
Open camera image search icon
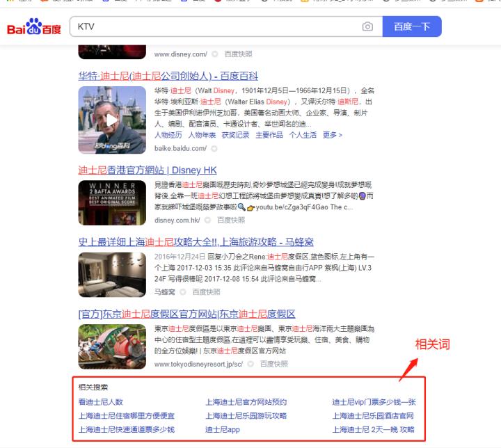pyautogui.click(x=367, y=26)
